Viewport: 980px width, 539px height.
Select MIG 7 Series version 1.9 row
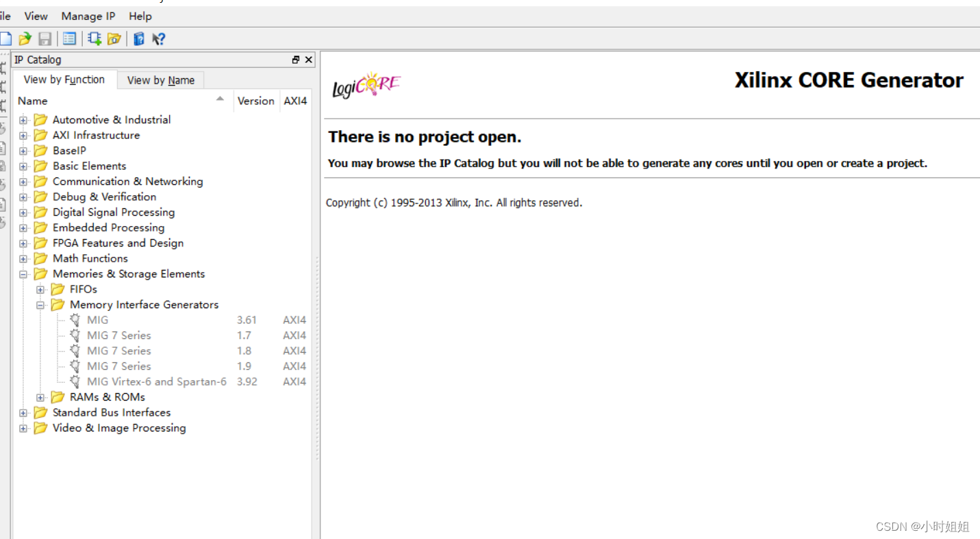point(163,366)
